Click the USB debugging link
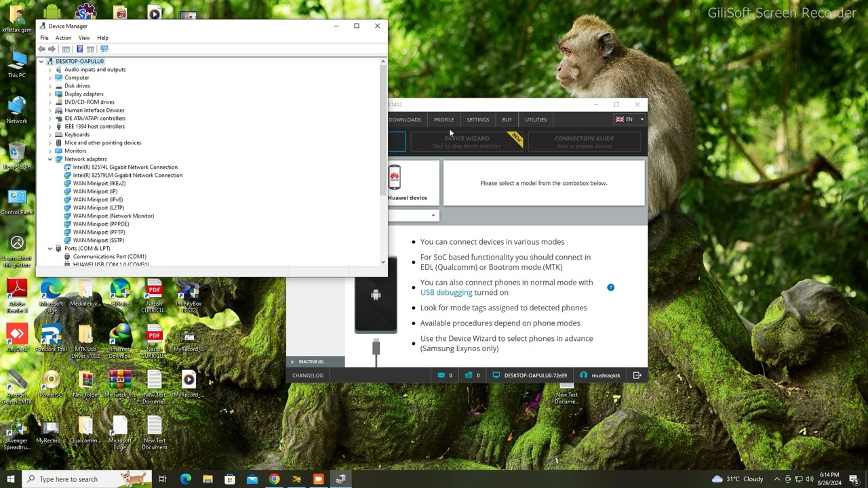Viewport: 868px width, 488px height. click(x=446, y=293)
